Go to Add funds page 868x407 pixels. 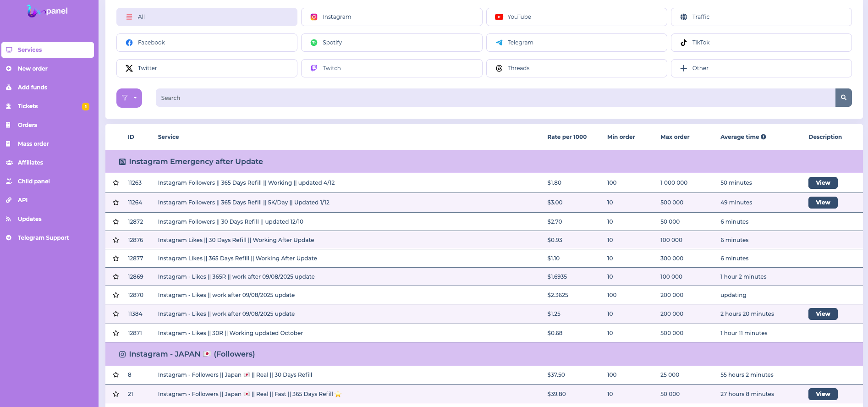click(32, 88)
